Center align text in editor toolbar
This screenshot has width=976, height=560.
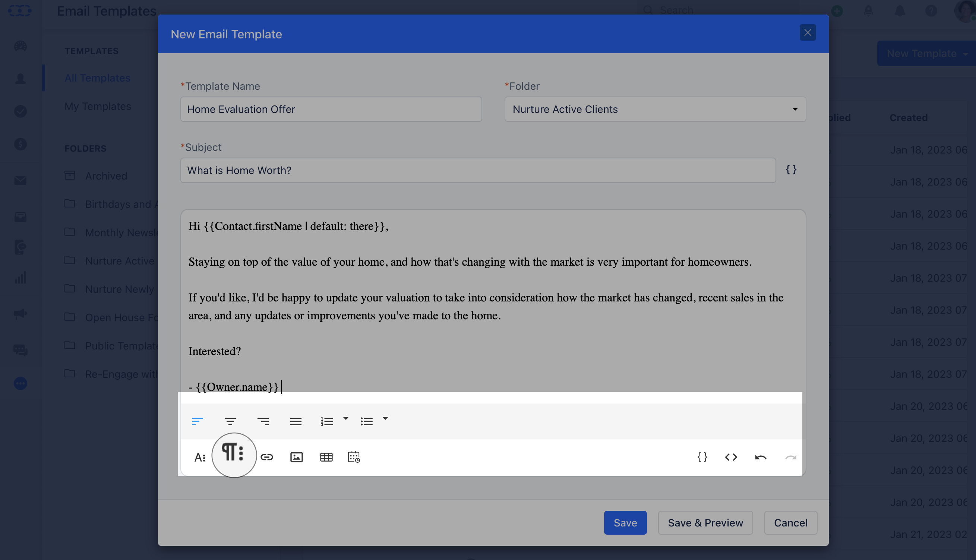pos(230,421)
